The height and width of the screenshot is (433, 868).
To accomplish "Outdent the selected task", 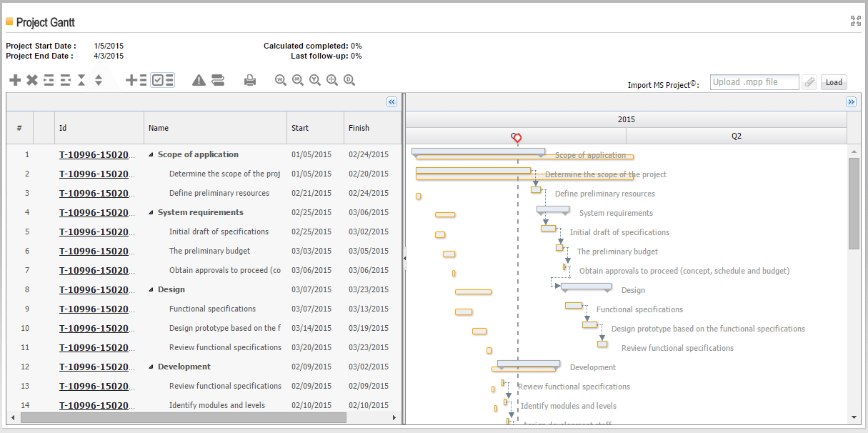I will click(x=64, y=80).
